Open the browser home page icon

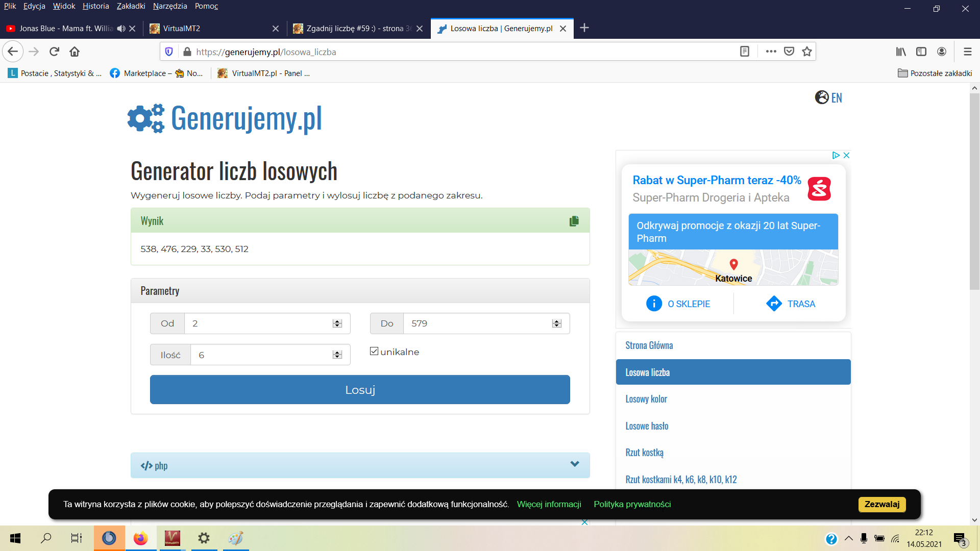click(75, 52)
